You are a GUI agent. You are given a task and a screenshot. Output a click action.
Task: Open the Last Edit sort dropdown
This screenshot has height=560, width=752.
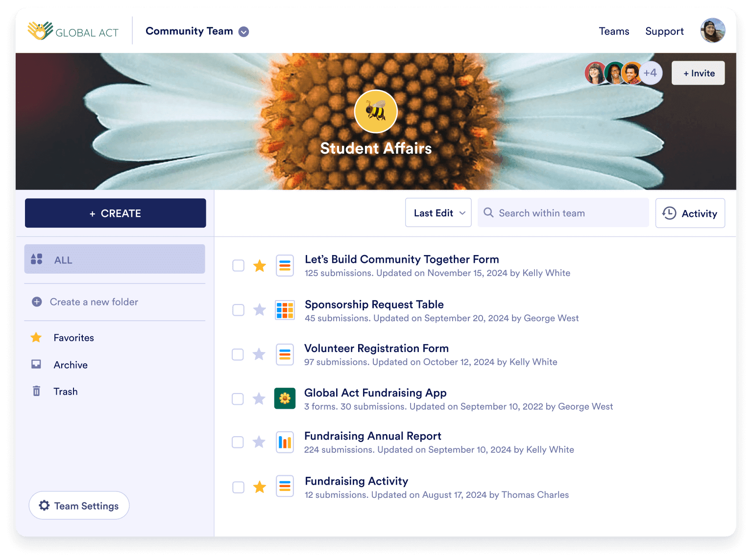pos(438,213)
